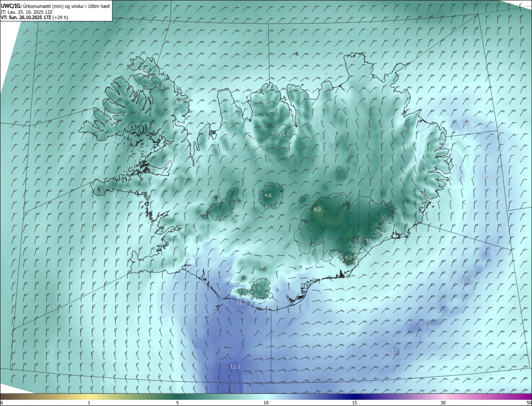This screenshot has width=532, height=406.
Task: Click the yellow band of the color bar
Action: (89, 396)
